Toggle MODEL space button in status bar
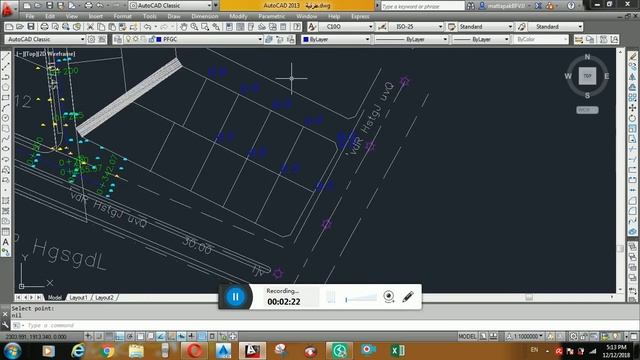Image resolution: width=640 pixels, height=360 pixels. click(x=467, y=336)
